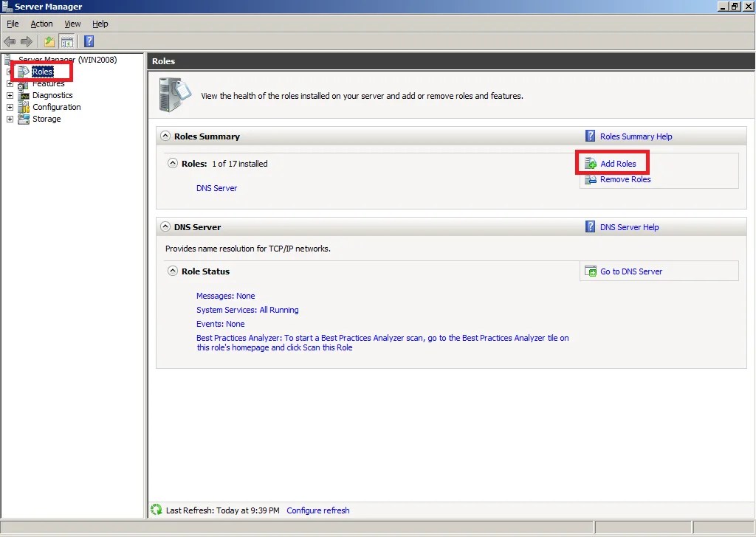Expand the Roles tree node
This screenshot has width=756, height=537.
10,72
